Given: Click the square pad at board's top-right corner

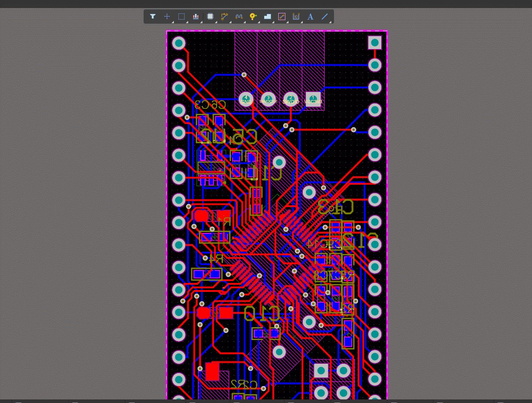Looking at the screenshot, I should 375,43.
